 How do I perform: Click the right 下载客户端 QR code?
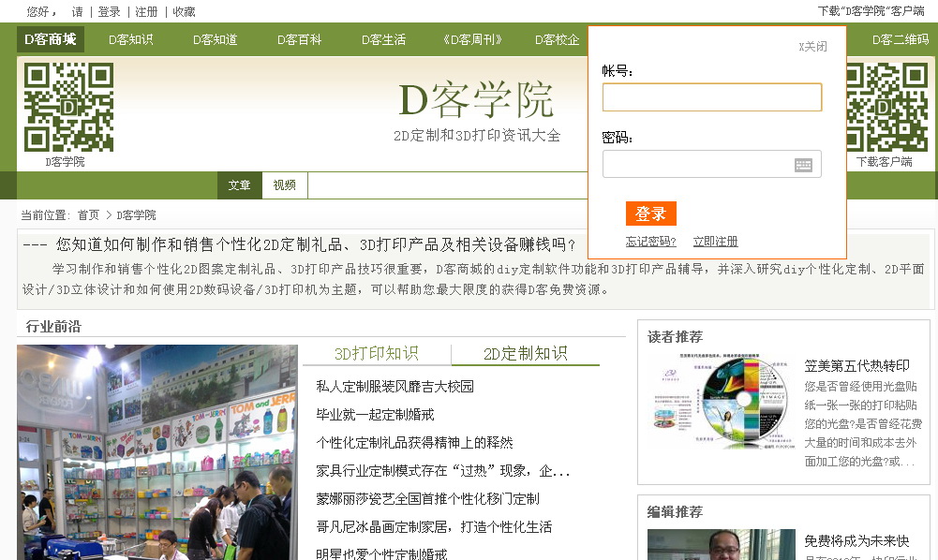click(886, 107)
